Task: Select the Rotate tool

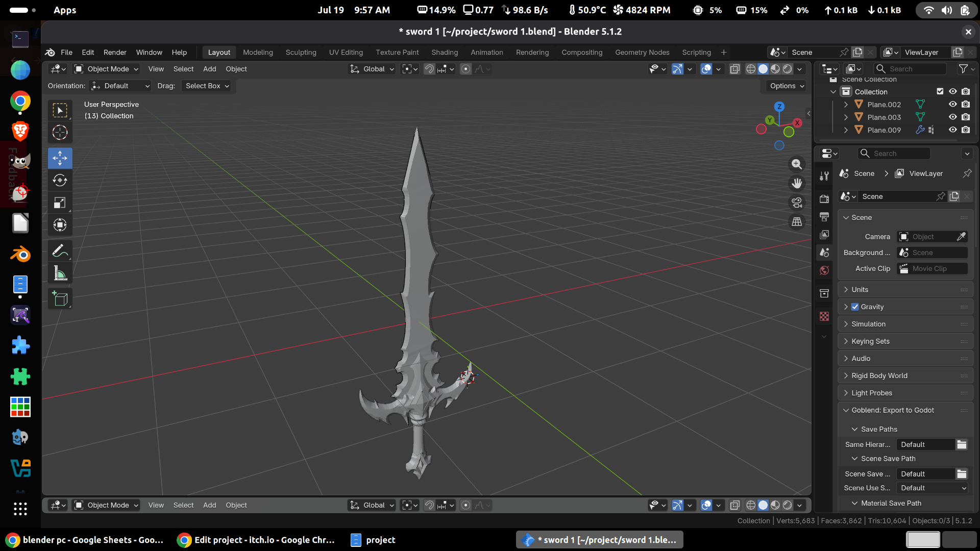Action: tap(60, 180)
